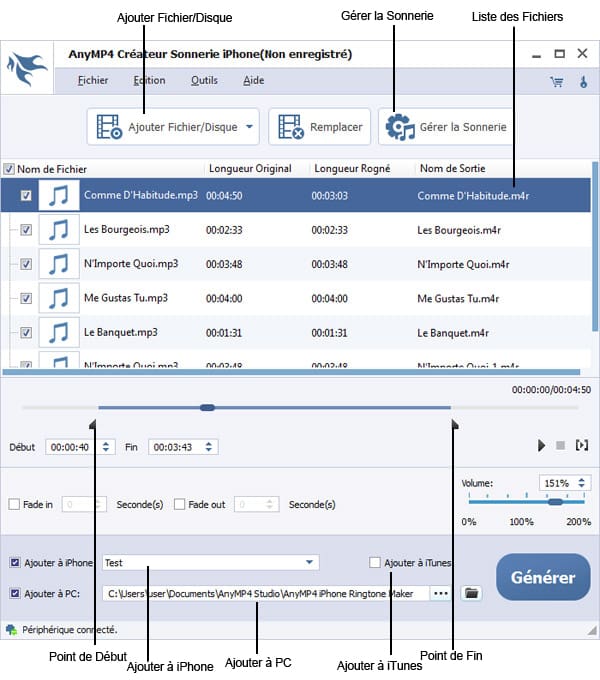The height and width of the screenshot is (680, 600).
Task: Uncheck Comme D'Habitude.mp3 checkbox
Action: click(x=26, y=195)
